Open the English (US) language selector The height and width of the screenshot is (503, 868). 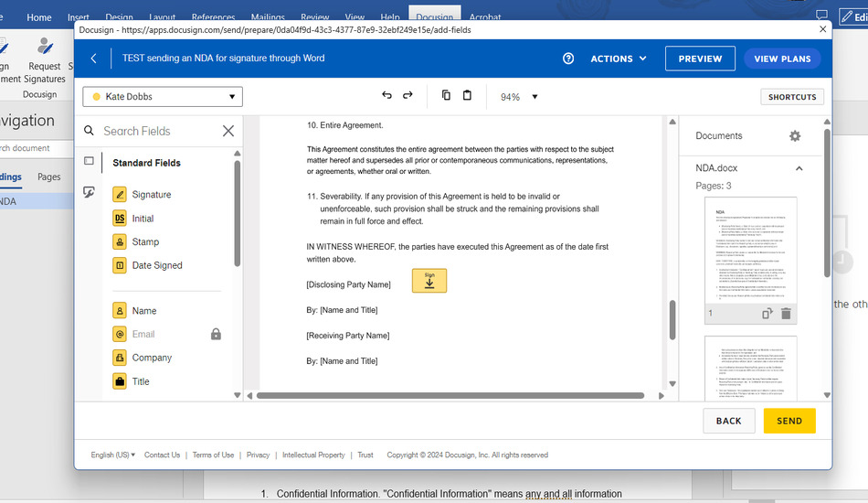(x=112, y=455)
